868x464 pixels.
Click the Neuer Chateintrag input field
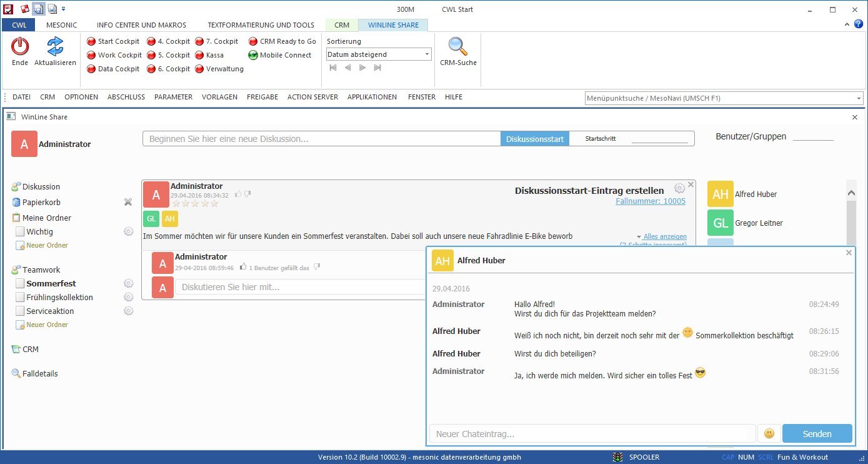(x=591, y=433)
